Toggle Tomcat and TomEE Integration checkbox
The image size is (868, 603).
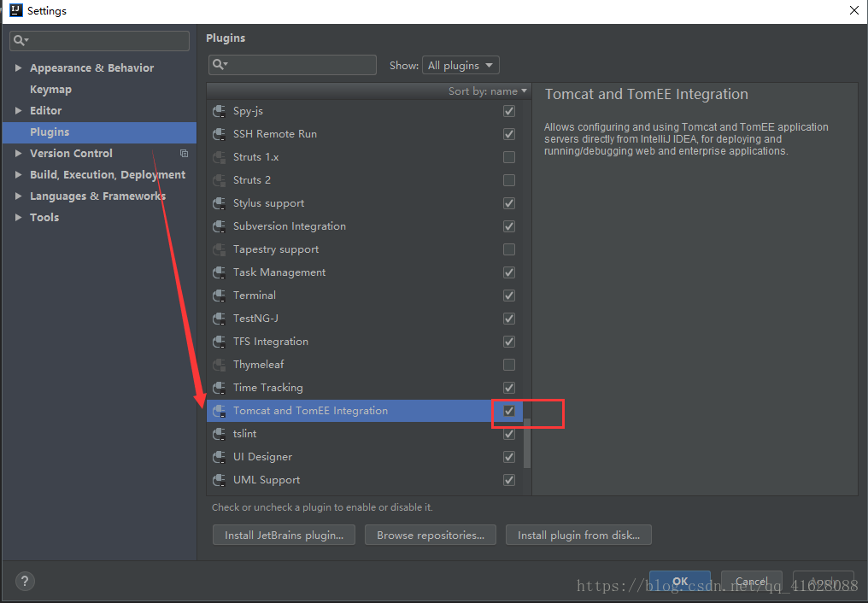[x=508, y=411]
